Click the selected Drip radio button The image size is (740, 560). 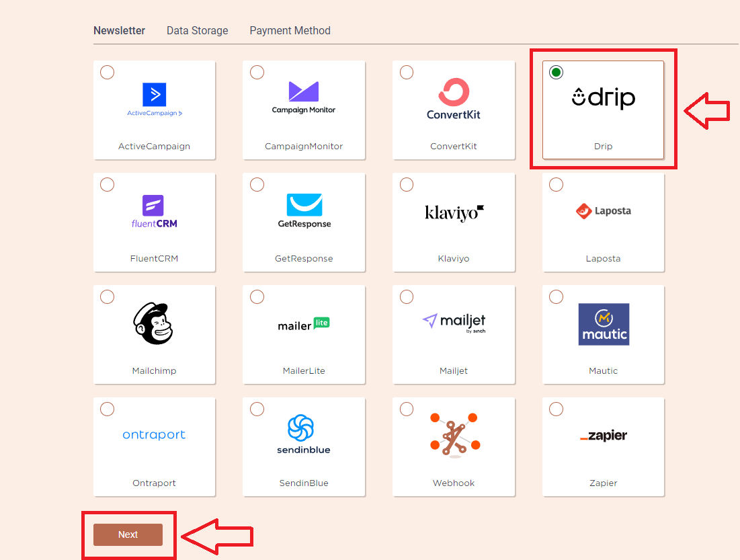pyautogui.click(x=556, y=72)
